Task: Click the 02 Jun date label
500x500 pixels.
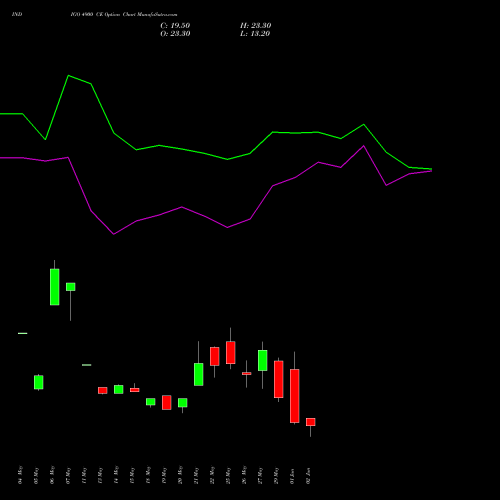Action: [x=308, y=475]
